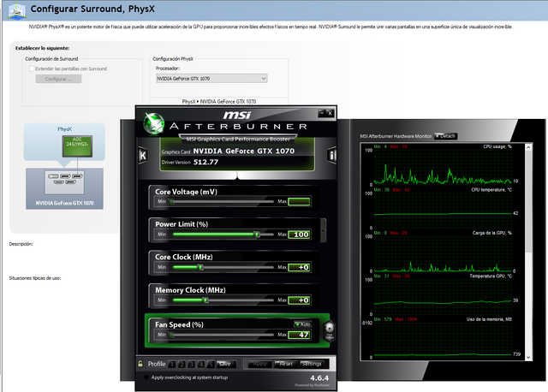Image resolution: width=548 pixels, height=392 pixels.
Task: Close the MSI Afterburner window
Action: click(330, 113)
